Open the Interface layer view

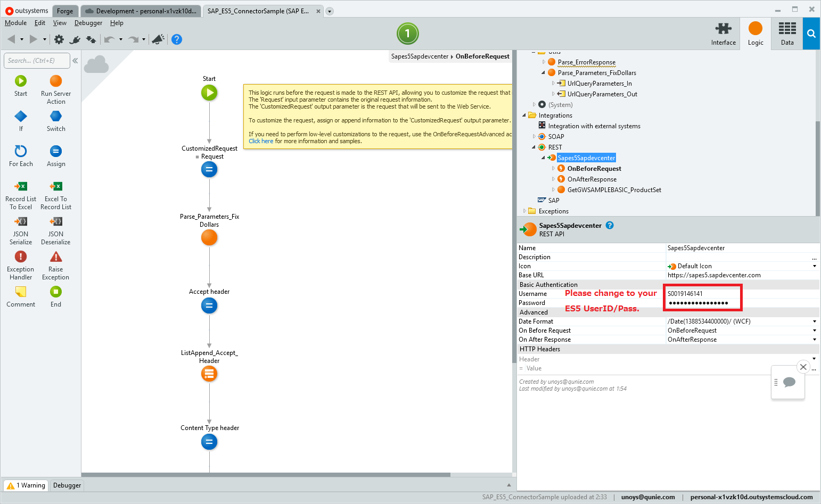[x=723, y=33]
